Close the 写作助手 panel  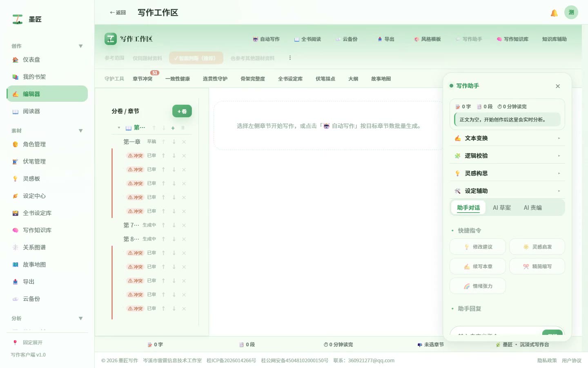point(558,86)
